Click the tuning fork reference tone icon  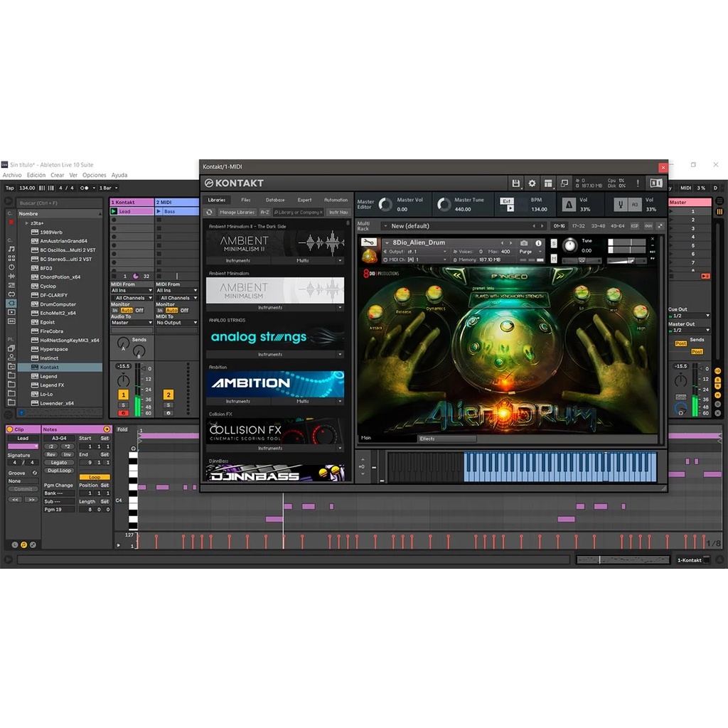pos(620,204)
